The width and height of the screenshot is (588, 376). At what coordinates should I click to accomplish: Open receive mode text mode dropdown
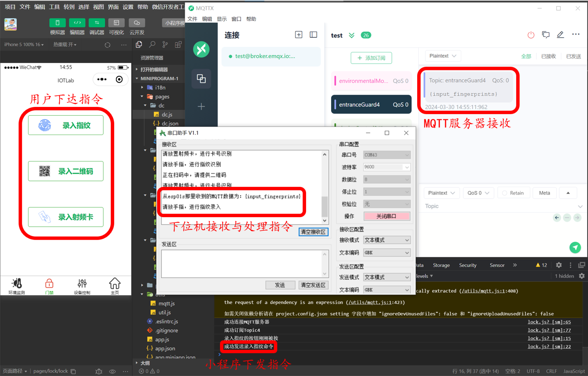(386, 240)
